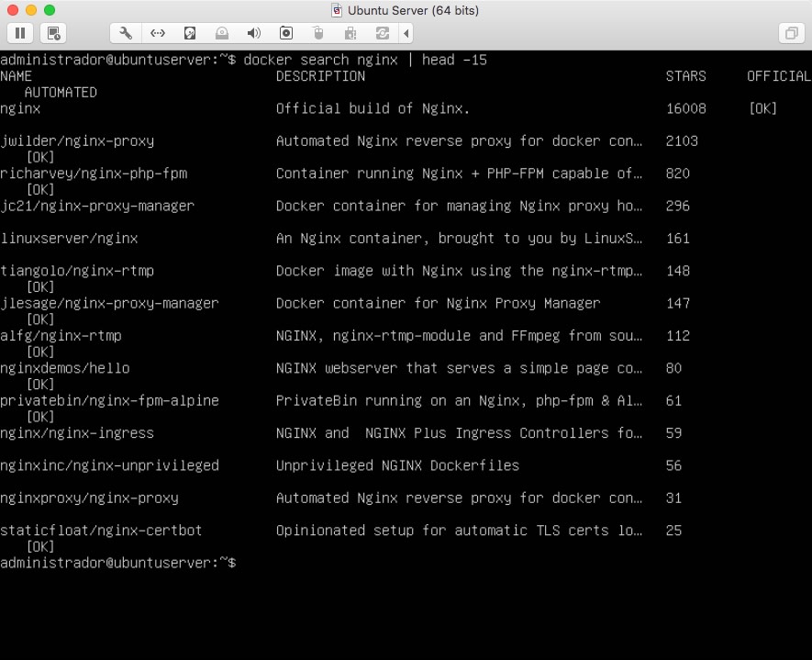Click star count 148
Screen dimensions: 812x660
[678, 271]
